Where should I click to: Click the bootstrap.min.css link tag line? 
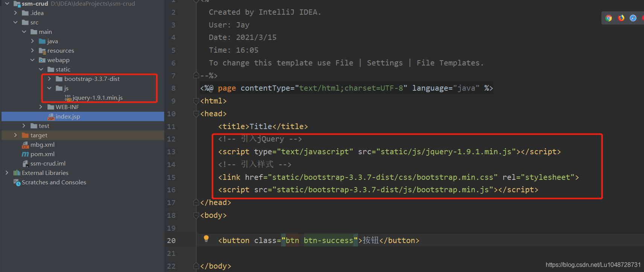tap(399, 177)
